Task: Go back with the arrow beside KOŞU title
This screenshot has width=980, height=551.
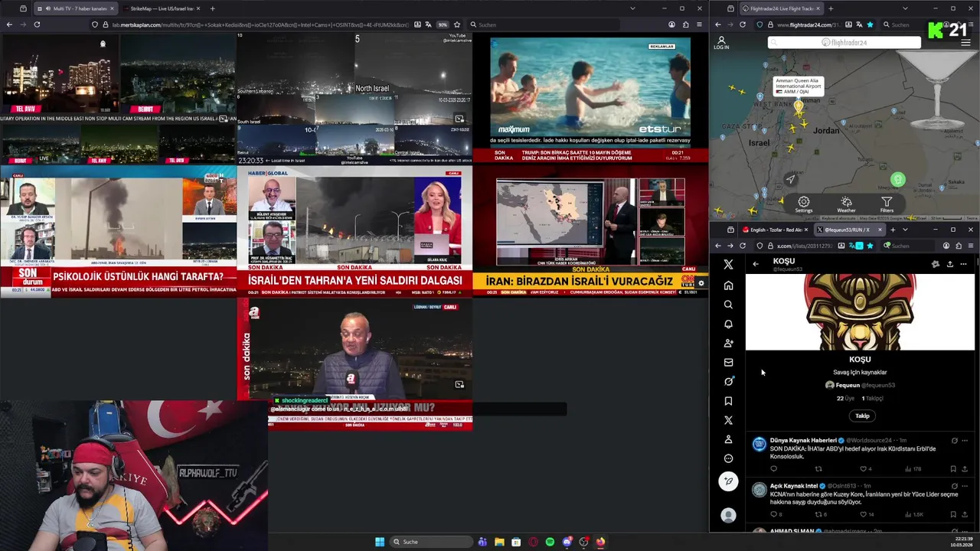Action: (x=756, y=264)
